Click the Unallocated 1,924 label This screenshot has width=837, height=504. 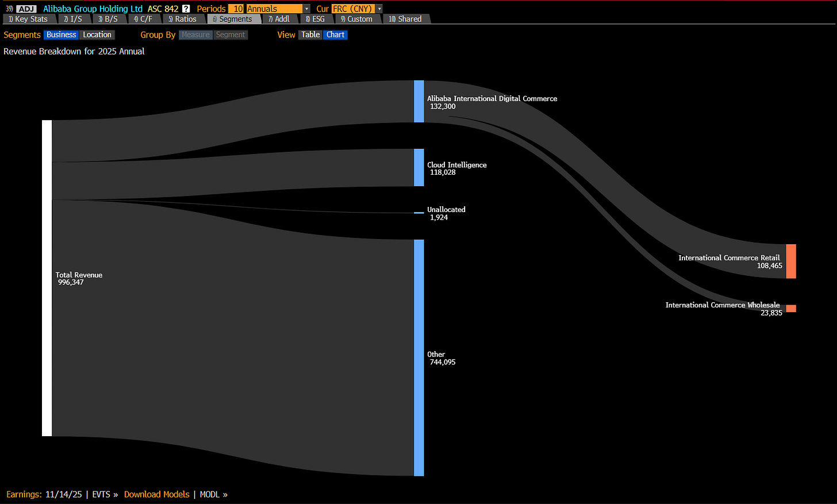(x=446, y=213)
